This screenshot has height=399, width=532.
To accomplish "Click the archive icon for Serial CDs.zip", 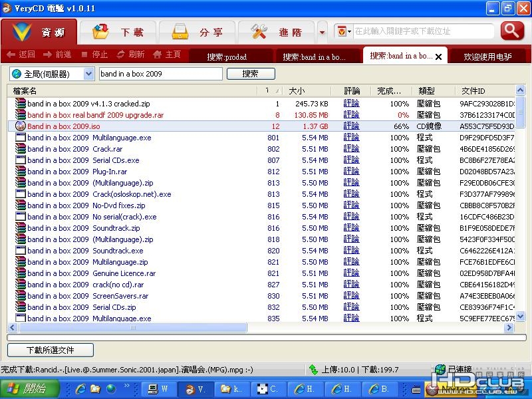I will (x=21, y=307).
